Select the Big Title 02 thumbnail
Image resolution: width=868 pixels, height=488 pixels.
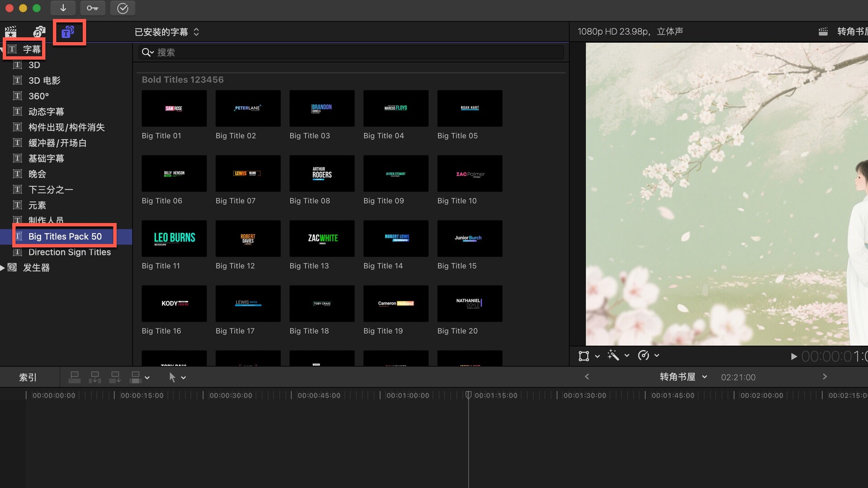coord(248,108)
